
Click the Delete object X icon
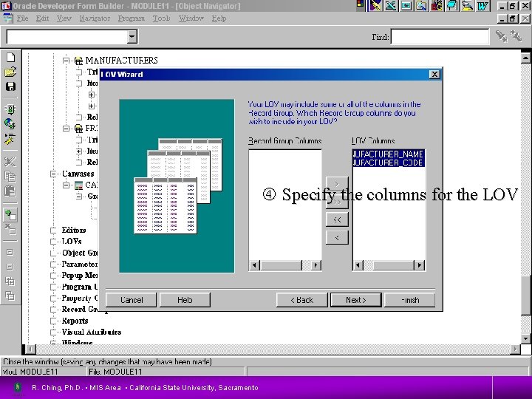(x=10, y=229)
